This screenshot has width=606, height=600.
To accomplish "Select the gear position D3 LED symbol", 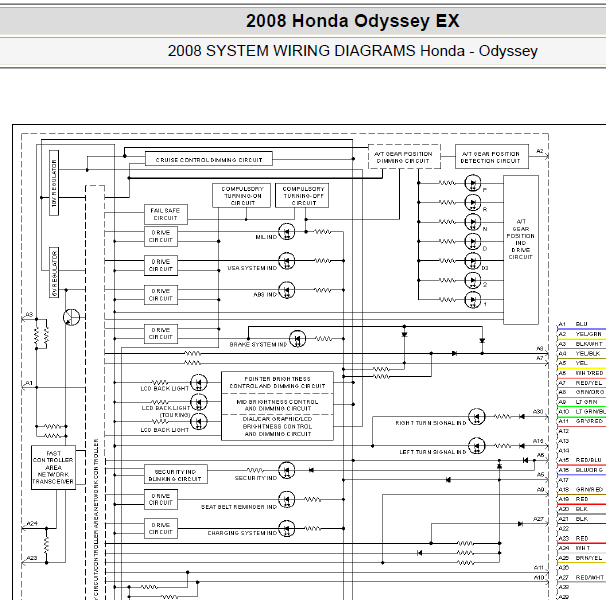I will tap(472, 261).
